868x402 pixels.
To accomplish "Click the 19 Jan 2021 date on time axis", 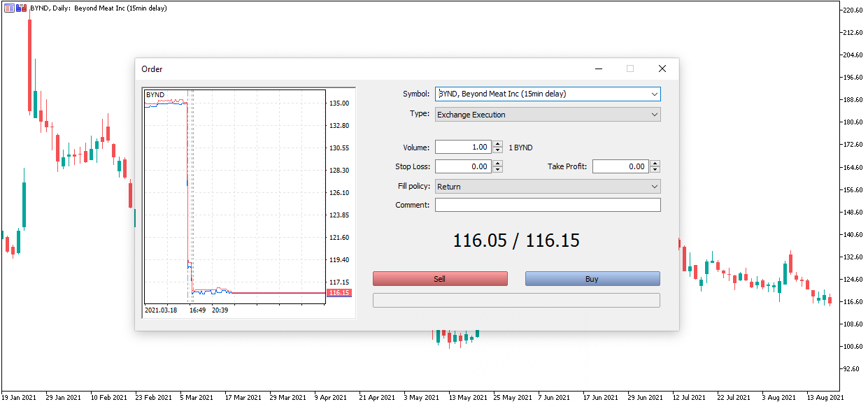I will point(19,397).
